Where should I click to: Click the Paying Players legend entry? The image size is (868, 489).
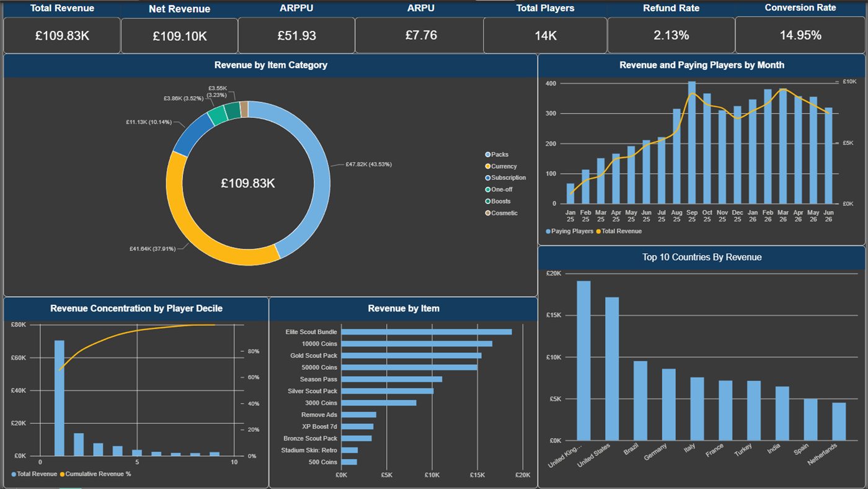click(569, 231)
